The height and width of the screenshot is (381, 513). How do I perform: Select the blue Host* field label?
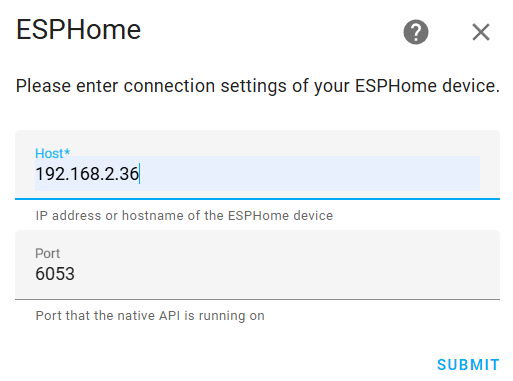[x=53, y=153]
